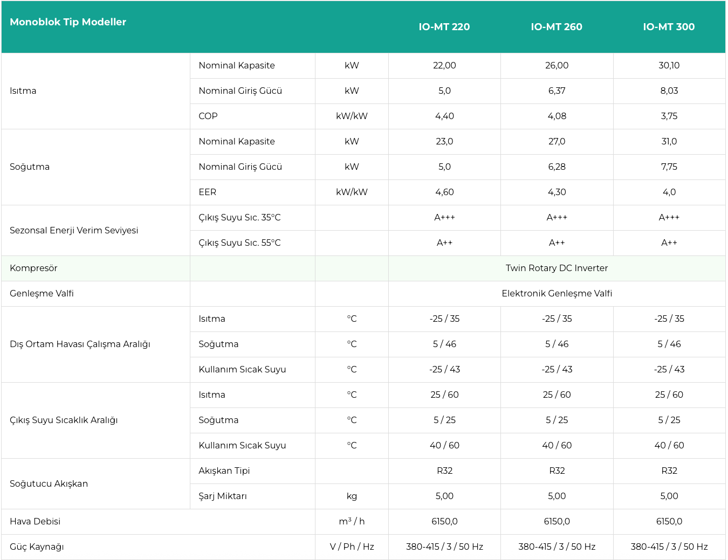The width and height of the screenshot is (728, 560).
Task: Click the Monoblok Tip Modeller header title
Action: tap(68, 22)
